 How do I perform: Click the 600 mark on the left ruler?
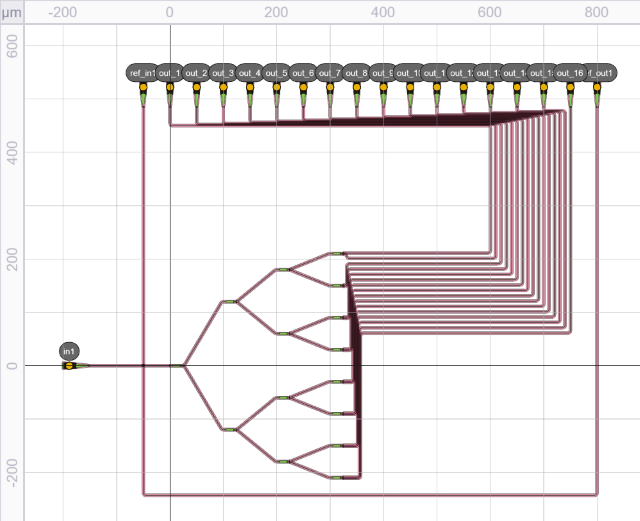11,46
